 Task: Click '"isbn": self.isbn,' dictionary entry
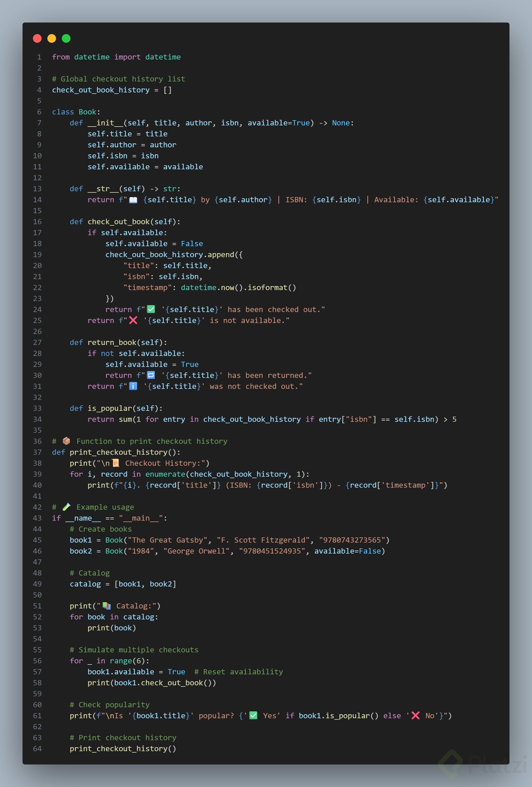tap(163, 276)
